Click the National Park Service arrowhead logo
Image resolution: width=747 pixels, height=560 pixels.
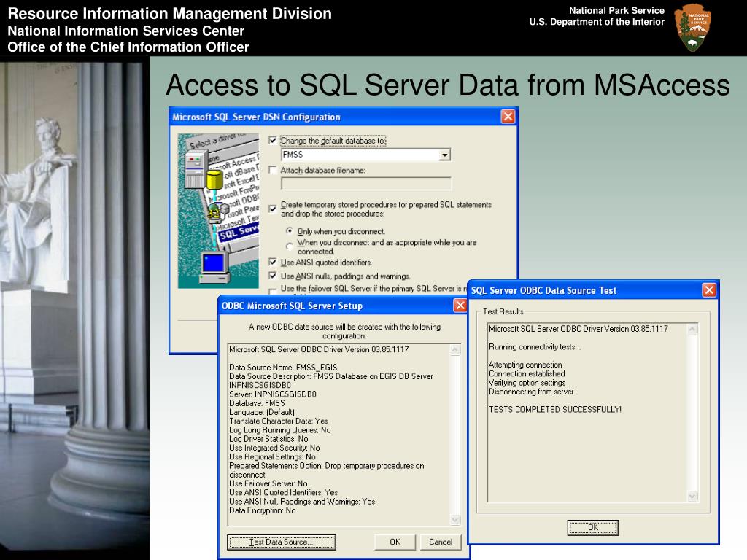(692, 27)
